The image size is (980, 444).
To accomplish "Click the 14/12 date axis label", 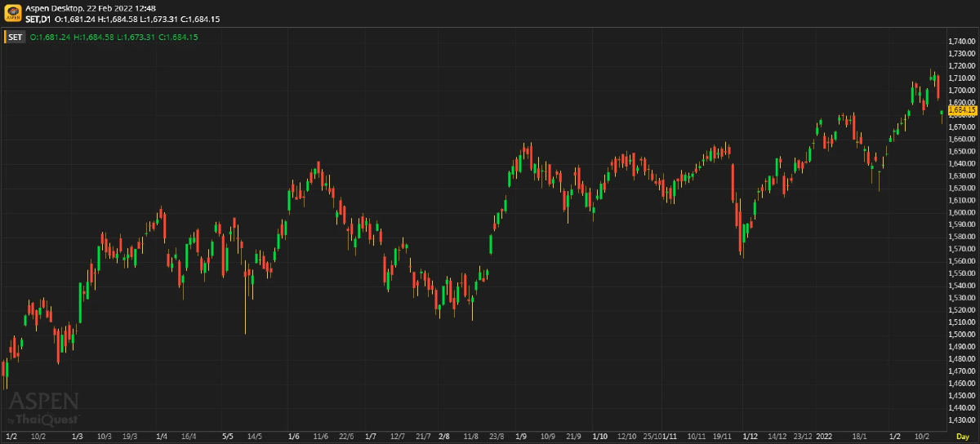I will (x=777, y=437).
